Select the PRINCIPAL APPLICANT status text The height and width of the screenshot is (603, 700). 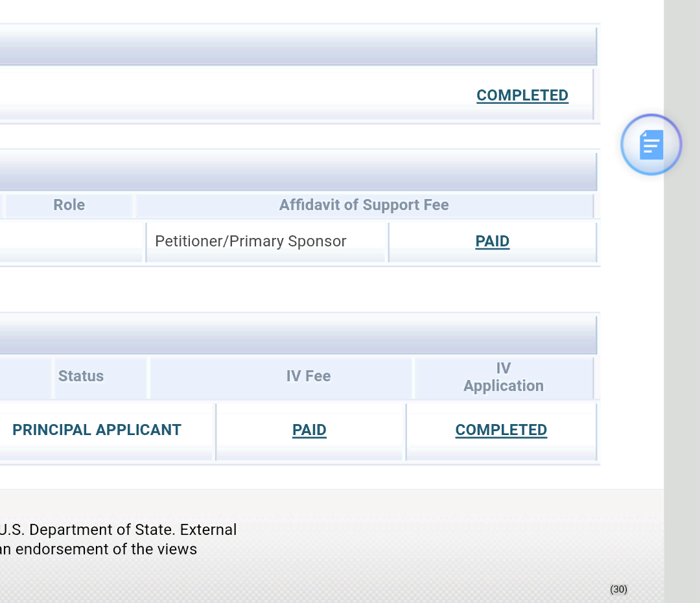[97, 430]
